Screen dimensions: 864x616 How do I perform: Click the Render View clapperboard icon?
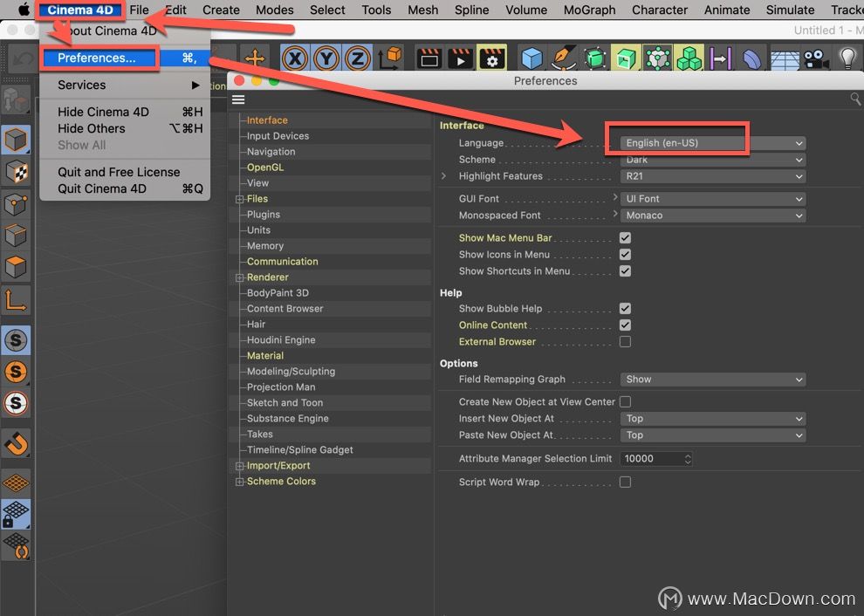[x=429, y=58]
